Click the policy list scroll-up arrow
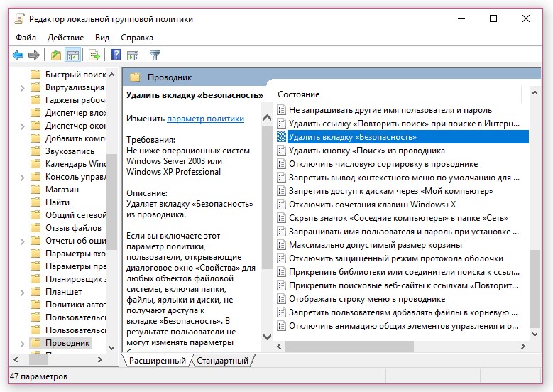The height and width of the screenshot is (392, 553). 535,92
